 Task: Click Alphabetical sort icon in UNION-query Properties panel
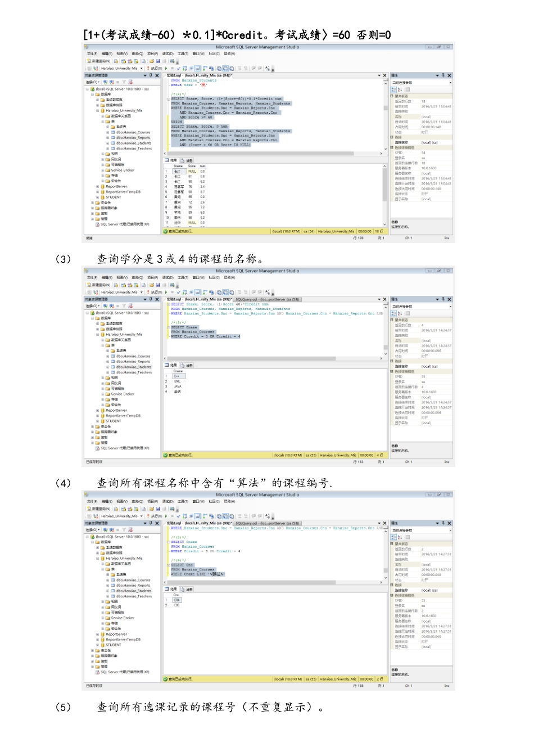pos(400,89)
